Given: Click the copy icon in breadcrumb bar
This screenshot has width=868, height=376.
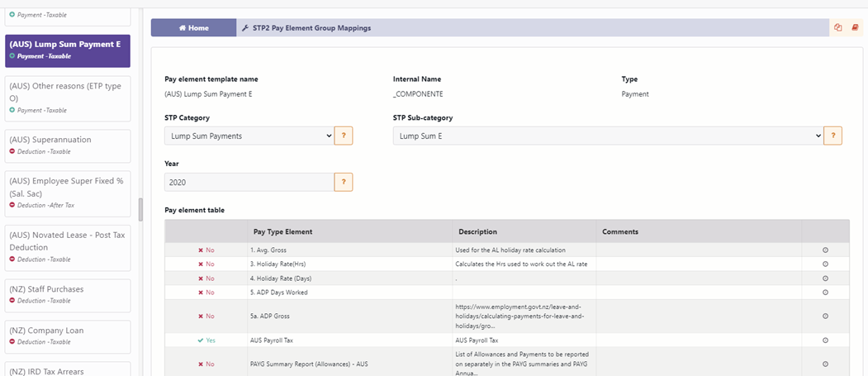Looking at the screenshot, I should pos(838,28).
